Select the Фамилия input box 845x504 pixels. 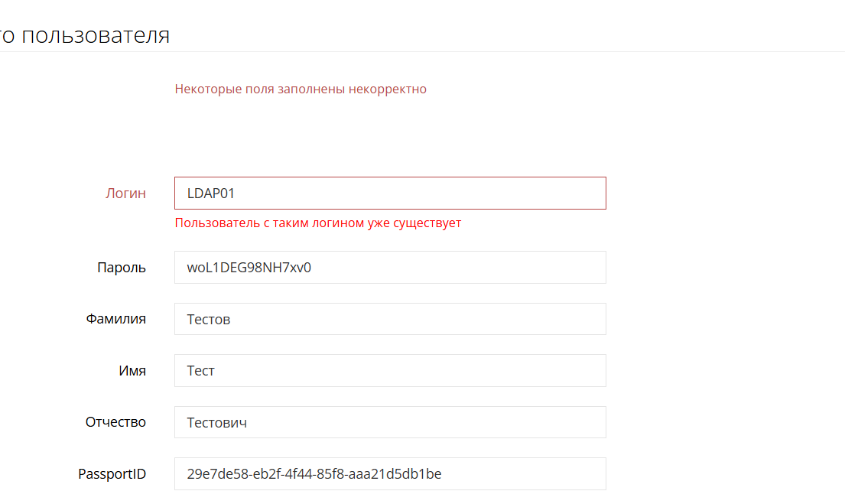tap(459, 319)
